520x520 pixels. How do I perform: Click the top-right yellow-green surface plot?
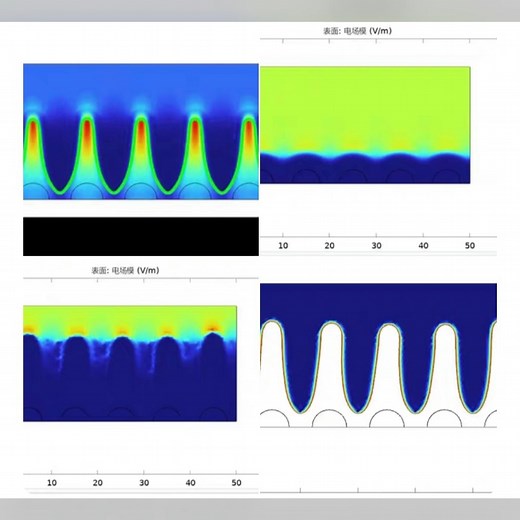pos(365,125)
